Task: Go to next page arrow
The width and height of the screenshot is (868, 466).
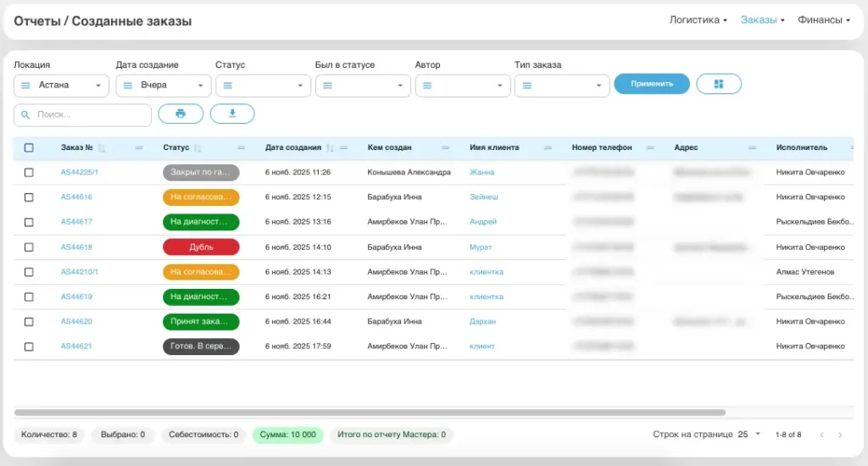Action: tap(840, 435)
